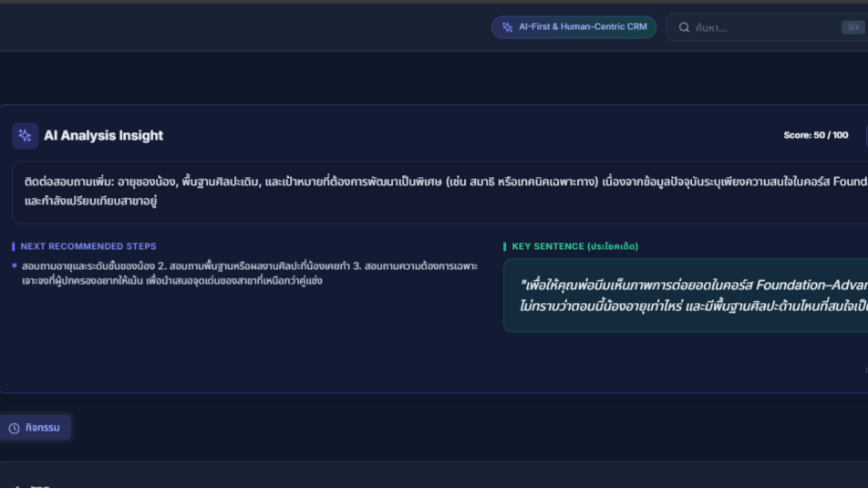Click the NEXT RECOMMENDED STEPS heading
Screen dimensions: 868x489
point(88,246)
